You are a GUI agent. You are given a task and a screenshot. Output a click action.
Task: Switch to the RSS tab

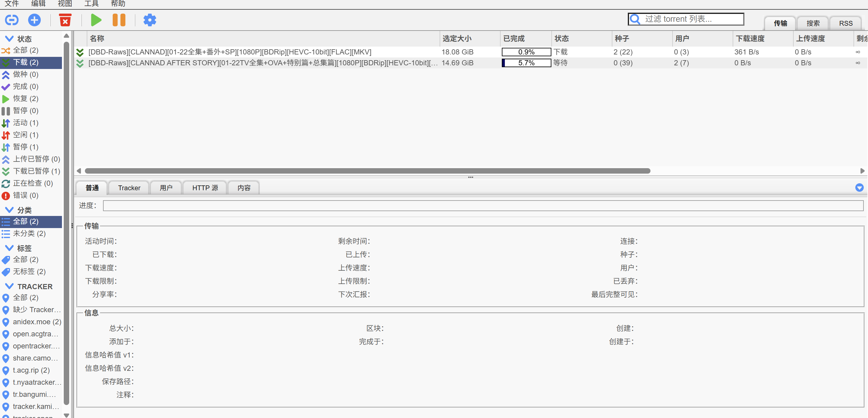point(845,23)
